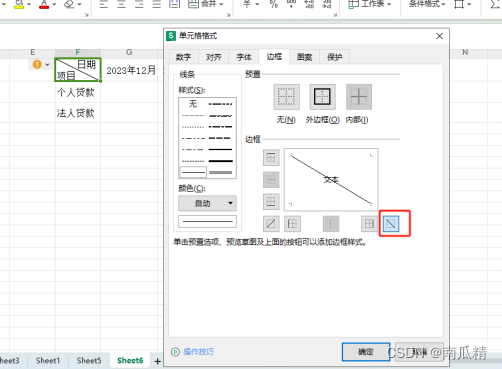The image size is (502, 369).
Task: Toggle the inside horizontal border button
Action: coord(271,180)
